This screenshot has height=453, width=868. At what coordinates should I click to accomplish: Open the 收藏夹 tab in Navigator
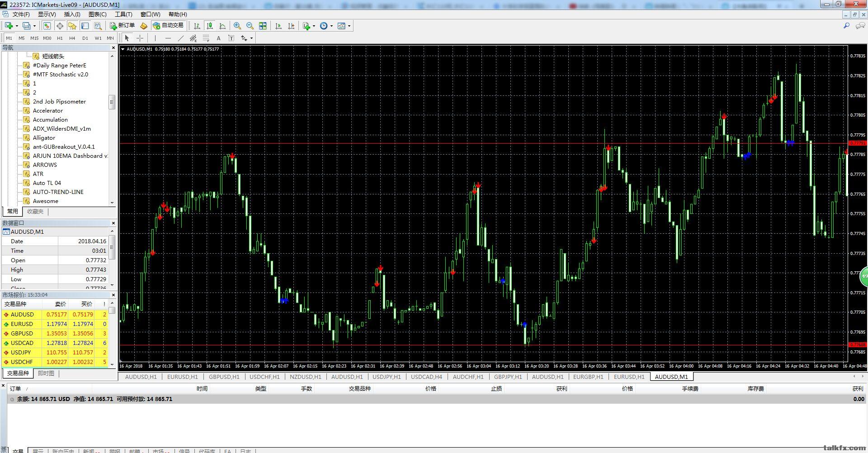click(35, 211)
